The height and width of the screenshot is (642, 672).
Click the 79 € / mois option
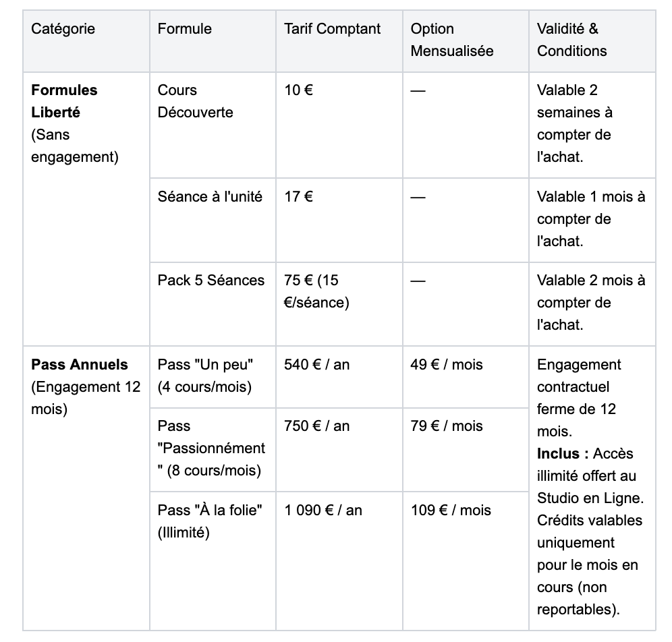[x=447, y=426]
